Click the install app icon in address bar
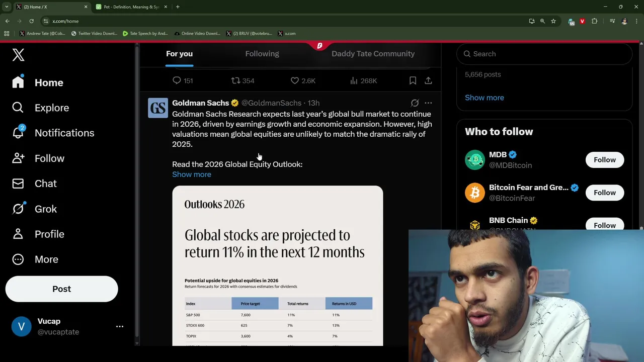 pyautogui.click(x=532, y=21)
